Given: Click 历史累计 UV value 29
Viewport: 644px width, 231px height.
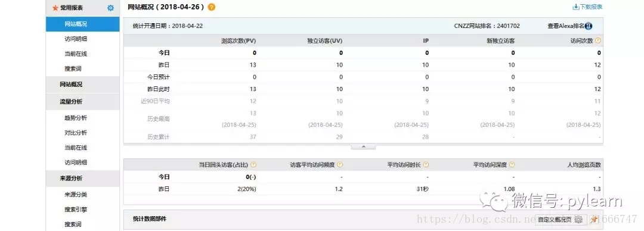Looking at the screenshot, I should (339, 136).
